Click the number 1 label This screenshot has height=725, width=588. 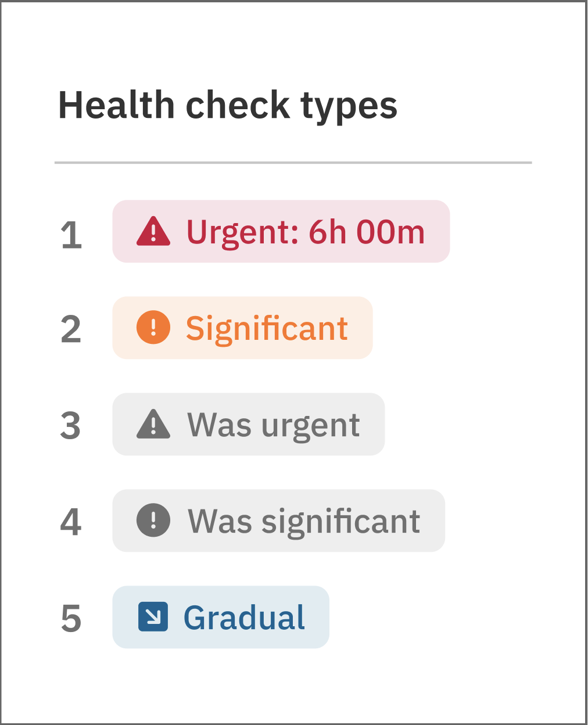[71, 235]
